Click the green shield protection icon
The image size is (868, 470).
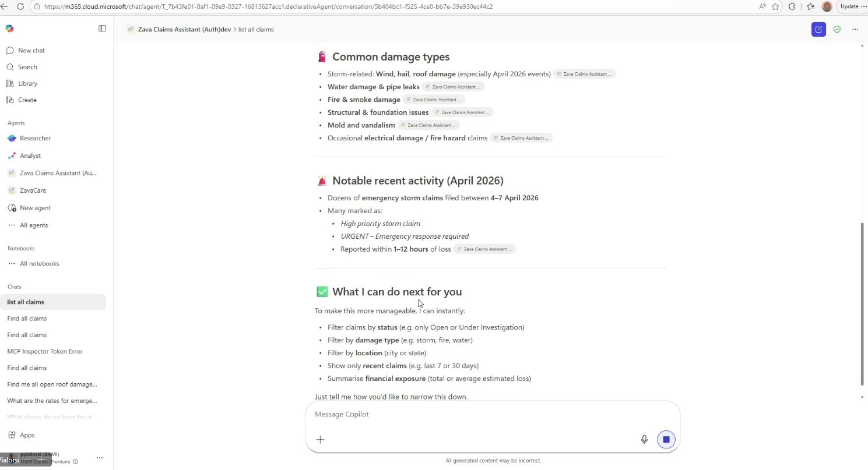(x=837, y=29)
